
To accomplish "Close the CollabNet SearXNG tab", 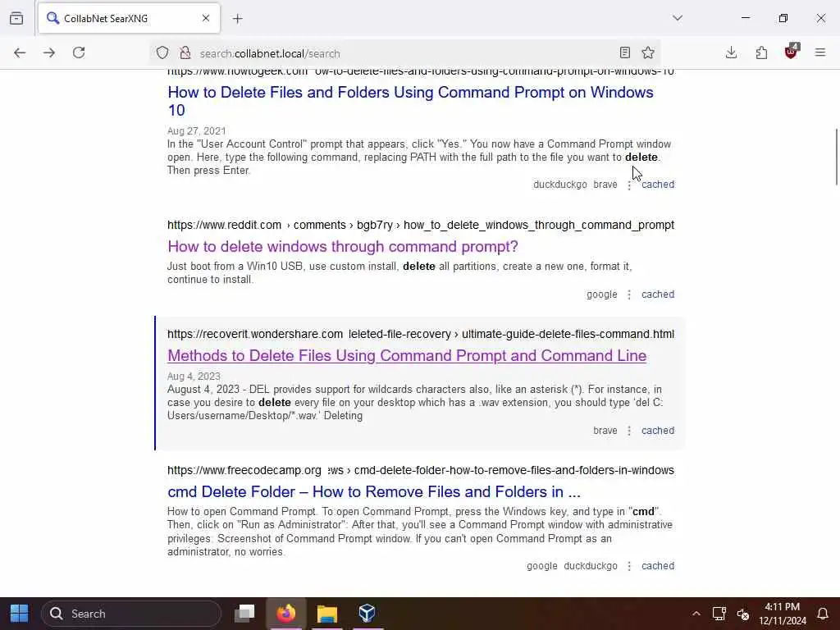I will 206,18.
